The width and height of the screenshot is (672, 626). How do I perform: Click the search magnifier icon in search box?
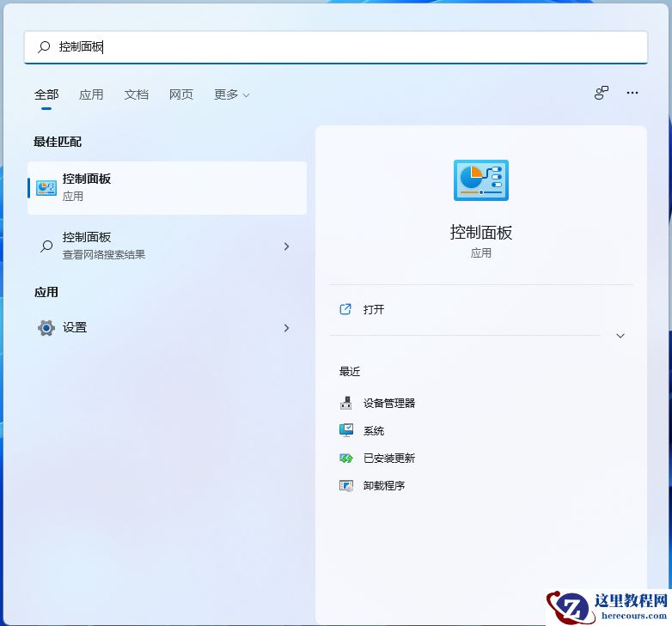tap(44, 46)
